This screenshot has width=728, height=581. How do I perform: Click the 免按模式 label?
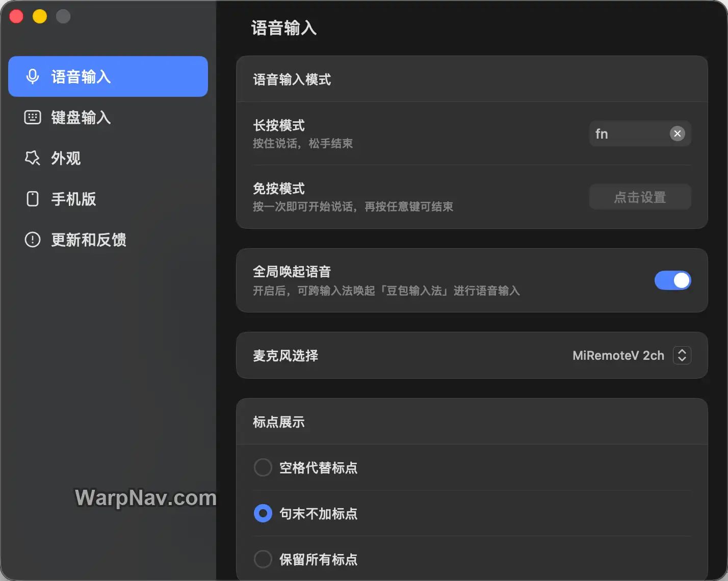click(x=279, y=189)
